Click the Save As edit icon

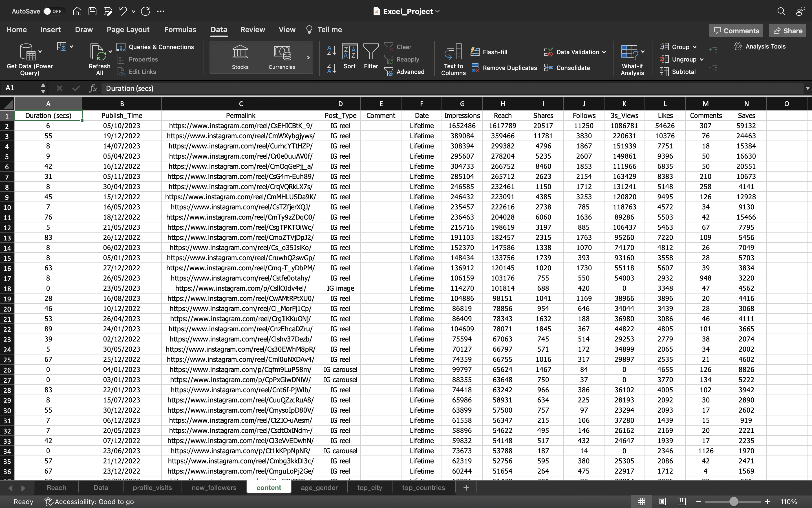click(x=108, y=11)
